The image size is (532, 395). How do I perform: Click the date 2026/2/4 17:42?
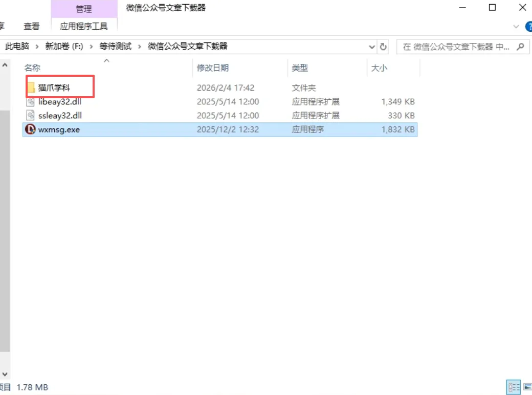pos(226,87)
